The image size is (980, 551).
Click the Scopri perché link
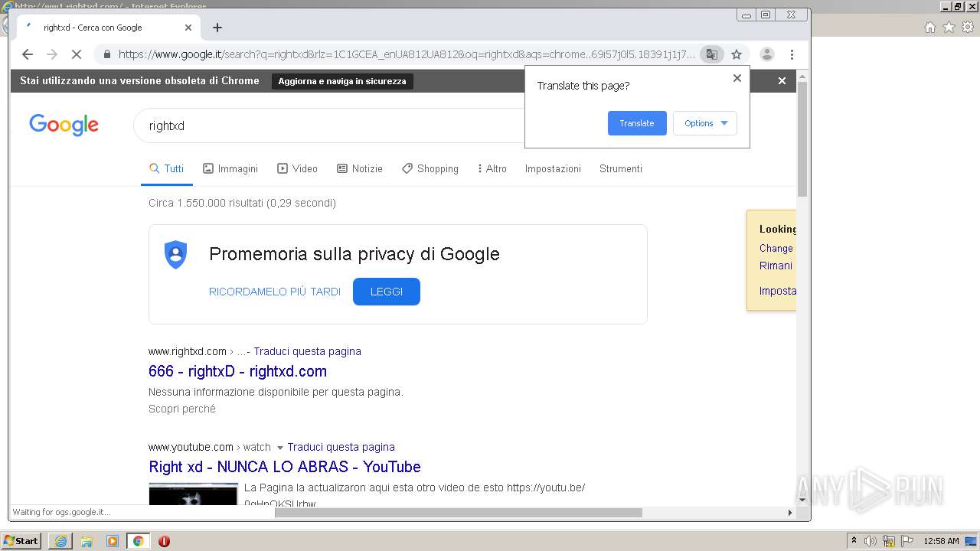[x=182, y=409]
